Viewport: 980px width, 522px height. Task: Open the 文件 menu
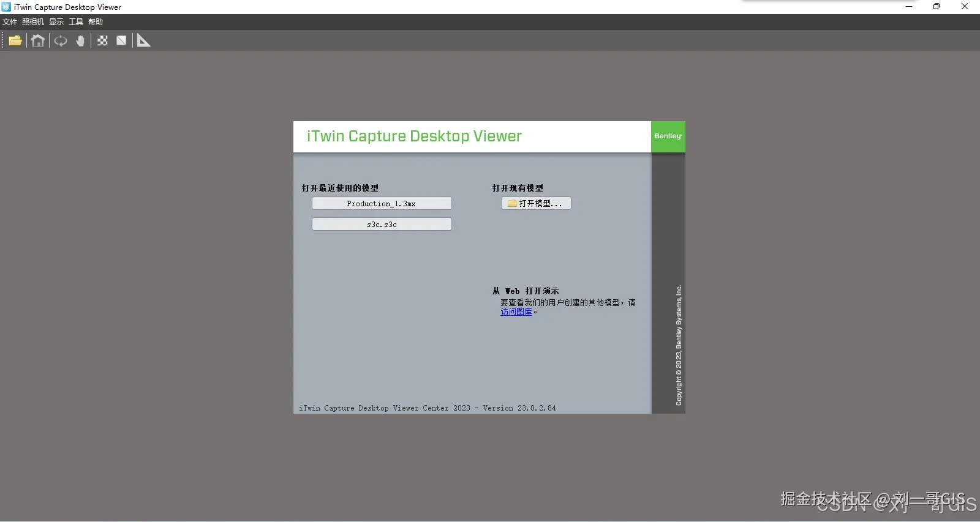(10, 22)
